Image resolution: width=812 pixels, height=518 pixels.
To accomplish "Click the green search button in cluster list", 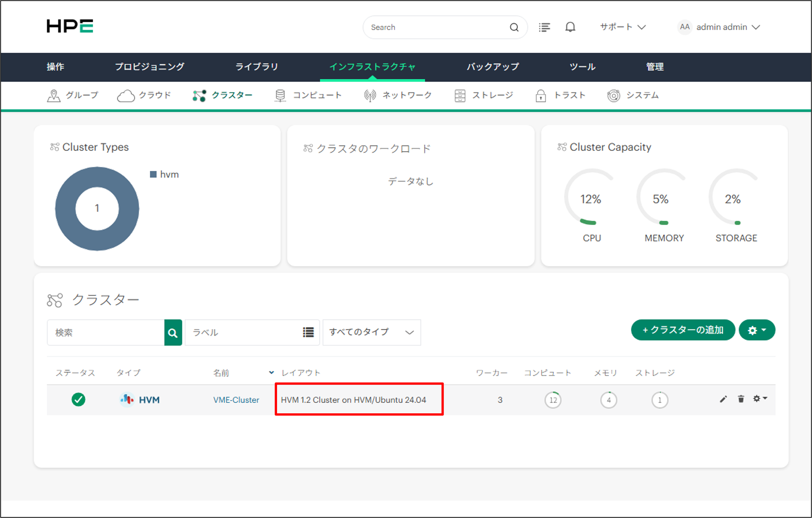I will tap(173, 332).
